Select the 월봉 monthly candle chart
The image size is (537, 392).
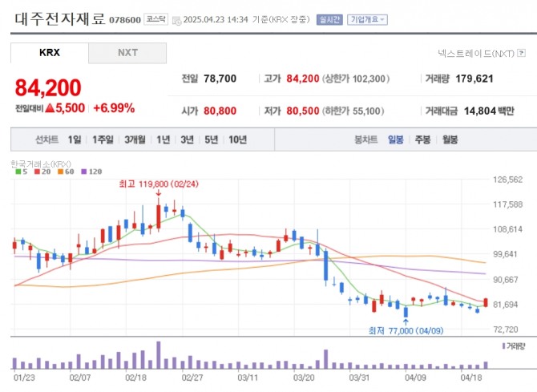click(450, 139)
